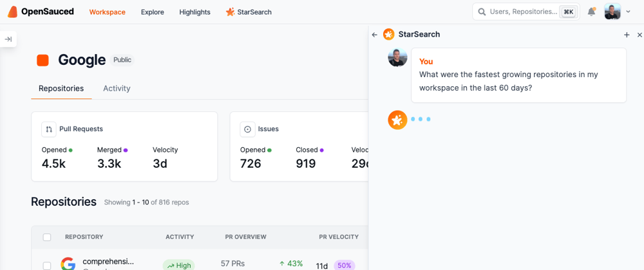This screenshot has height=270, width=644.
Task: Open the user avatar dropdown chevron
Action: pyautogui.click(x=628, y=12)
